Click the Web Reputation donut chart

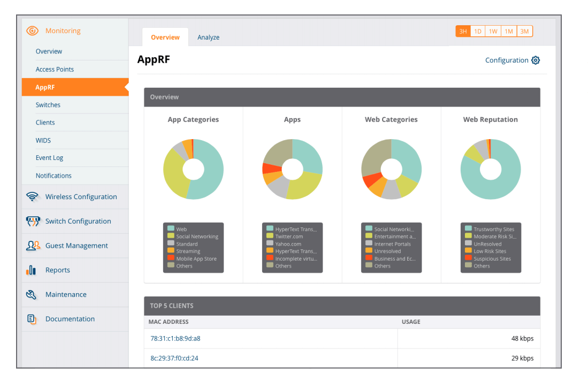[x=490, y=169]
